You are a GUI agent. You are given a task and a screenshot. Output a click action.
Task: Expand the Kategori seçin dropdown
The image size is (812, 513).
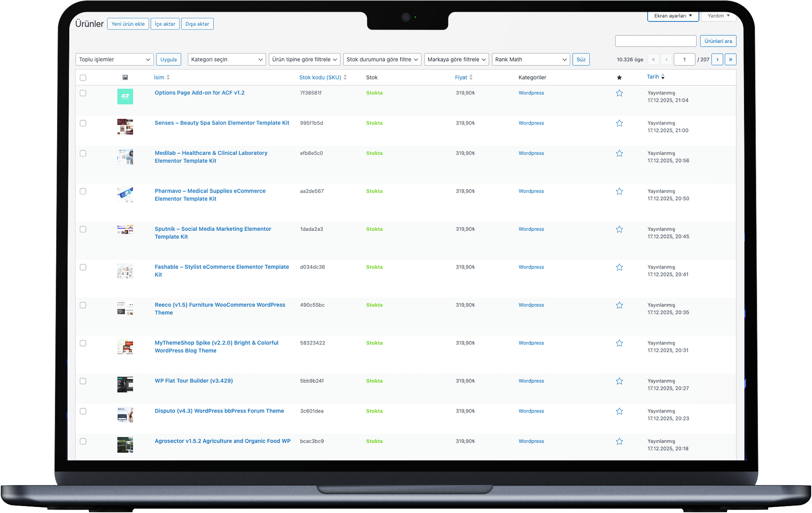click(227, 60)
